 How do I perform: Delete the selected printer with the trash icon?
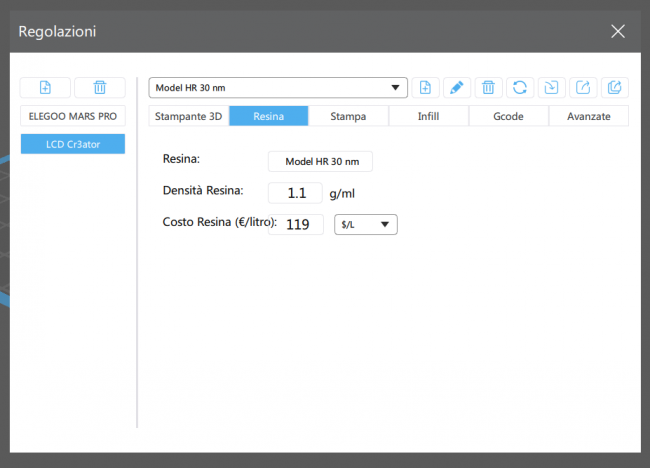coord(100,88)
